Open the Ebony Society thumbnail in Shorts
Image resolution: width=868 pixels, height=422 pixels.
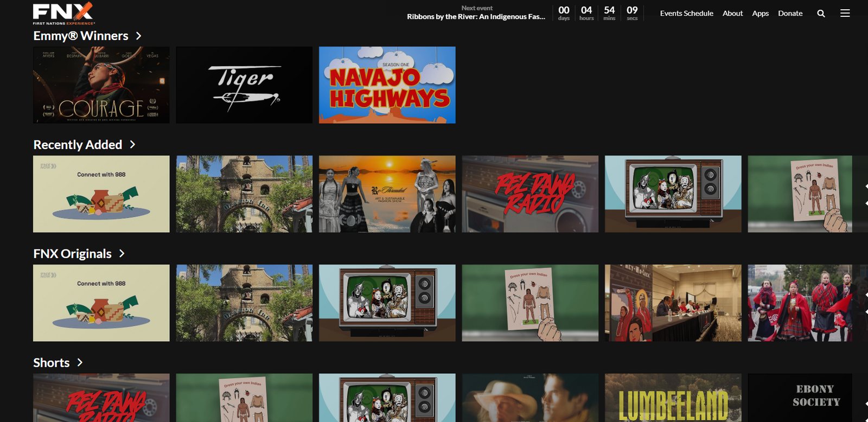coord(800,398)
